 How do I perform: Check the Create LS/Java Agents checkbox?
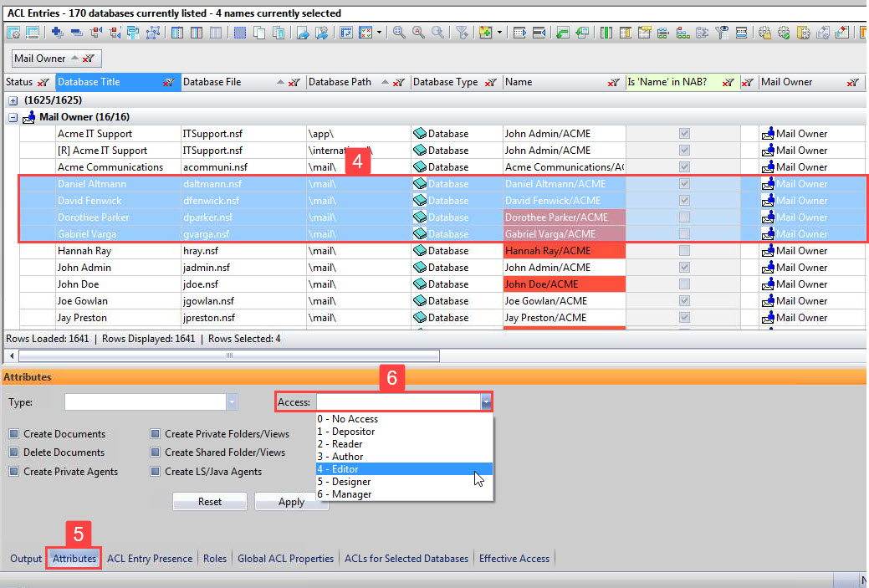pos(155,471)
